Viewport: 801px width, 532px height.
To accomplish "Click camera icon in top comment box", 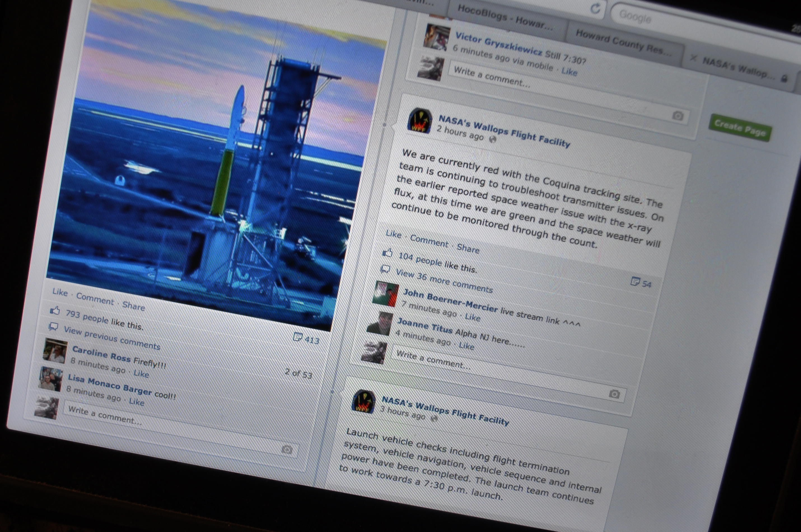I will pyautogui.click(x=678, y=116).
